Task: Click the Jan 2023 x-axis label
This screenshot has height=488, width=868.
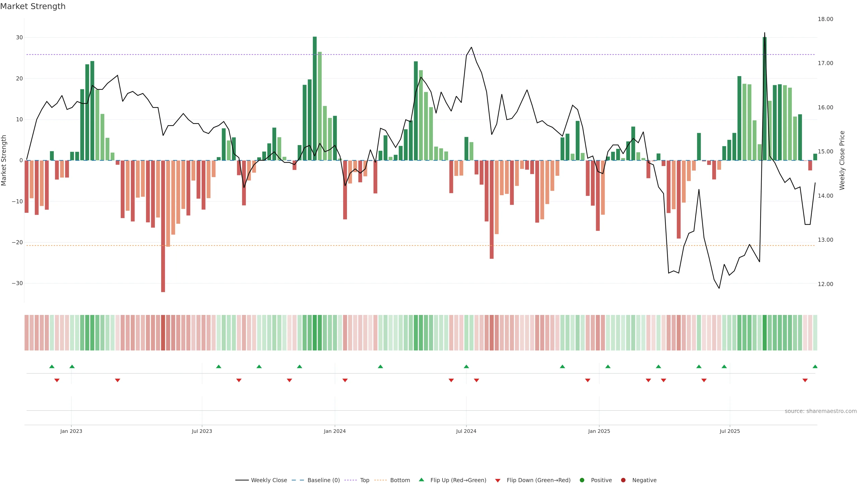Action: pos(71,431)
